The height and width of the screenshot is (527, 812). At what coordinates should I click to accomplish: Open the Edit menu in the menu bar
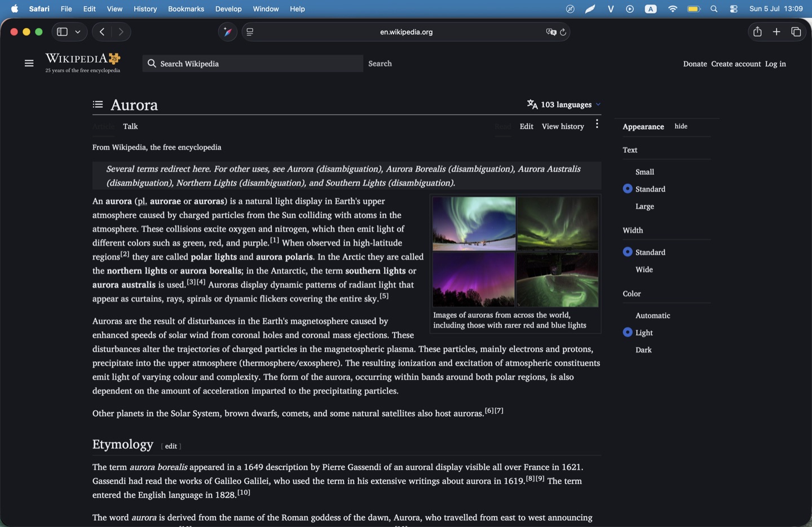[89, 9]
